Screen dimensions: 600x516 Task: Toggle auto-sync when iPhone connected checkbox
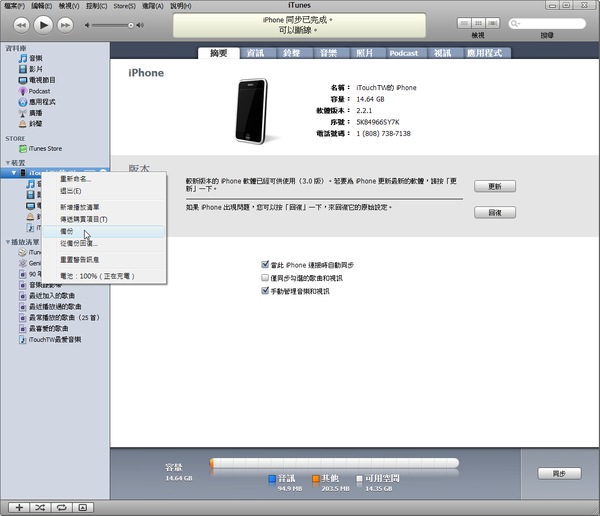265,265
